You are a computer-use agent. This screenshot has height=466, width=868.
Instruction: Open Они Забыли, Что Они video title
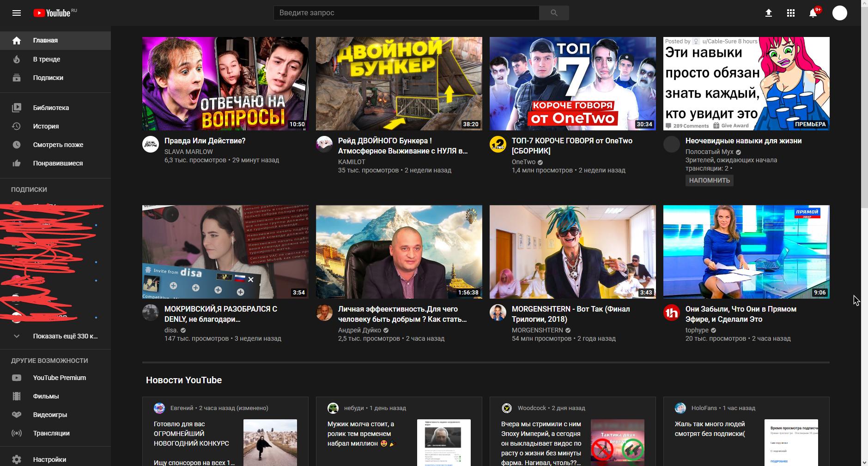(741, 314)
